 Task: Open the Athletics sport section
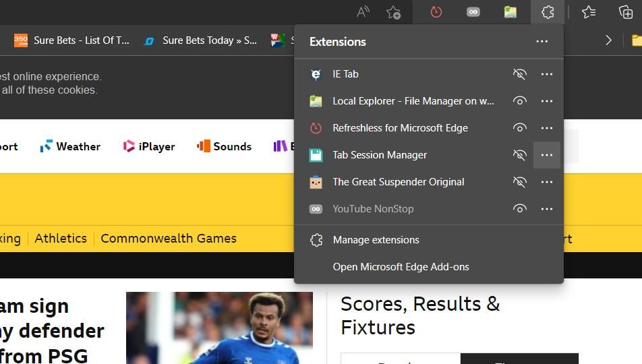[61, 239]
